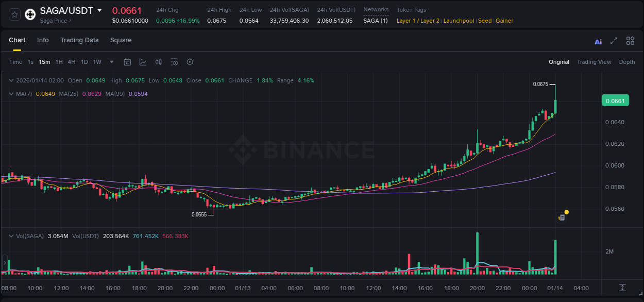Viewport: 644px width, 302px height.
Task: Open the Info tab
Action: click(43, 40)
